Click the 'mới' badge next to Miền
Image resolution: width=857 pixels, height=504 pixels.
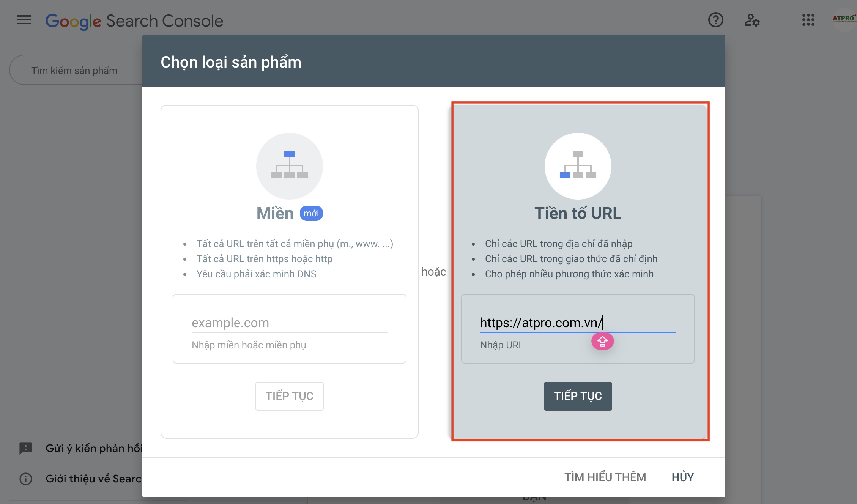click(311, 213)
